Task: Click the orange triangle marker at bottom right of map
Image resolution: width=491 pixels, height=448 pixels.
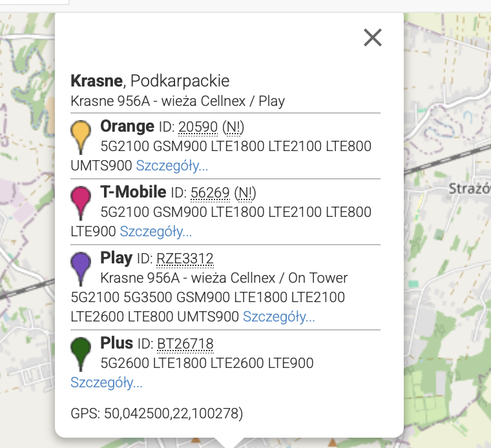Action: (332, 442)
